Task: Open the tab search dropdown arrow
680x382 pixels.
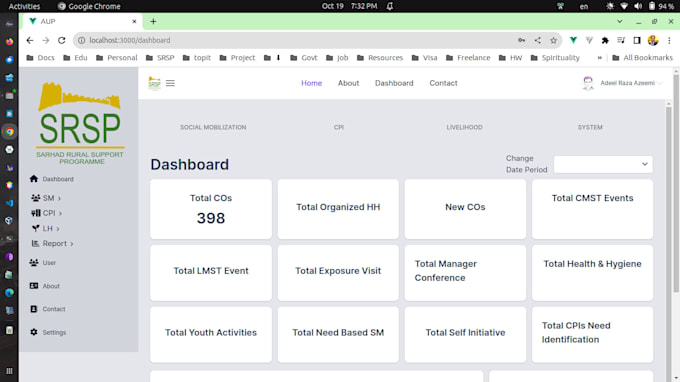Action: (x=620, y=21)
